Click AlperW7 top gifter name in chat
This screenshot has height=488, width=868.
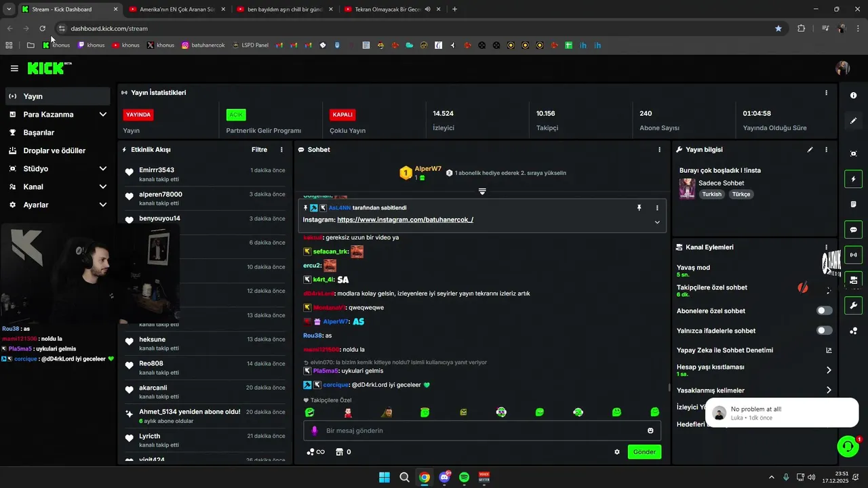click(x=428, y=169)
